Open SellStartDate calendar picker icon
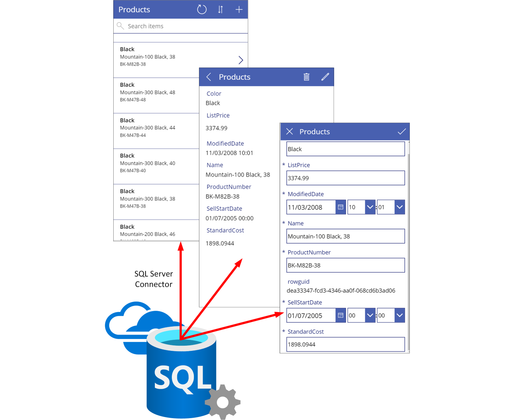 (x=341, y=315)
